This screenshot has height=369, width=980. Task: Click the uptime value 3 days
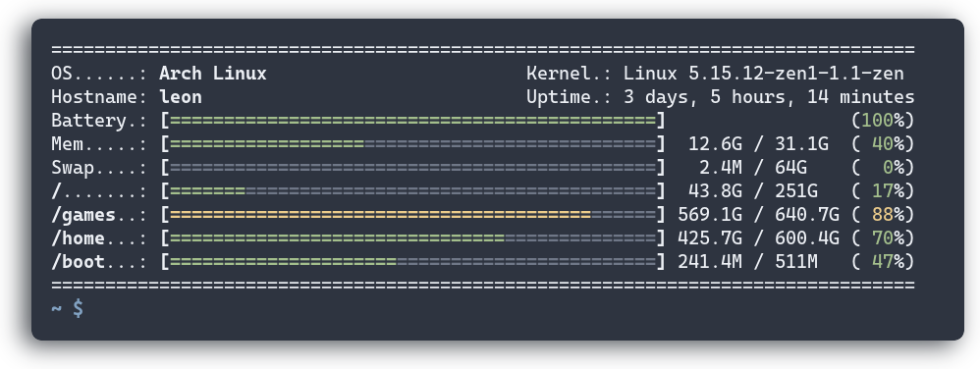[x=650, y=97]
